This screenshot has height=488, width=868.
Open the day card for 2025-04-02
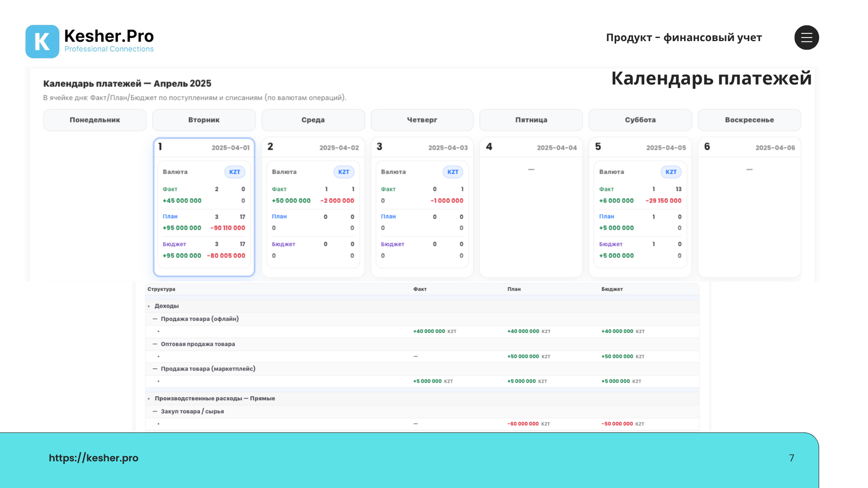(313, 207)
